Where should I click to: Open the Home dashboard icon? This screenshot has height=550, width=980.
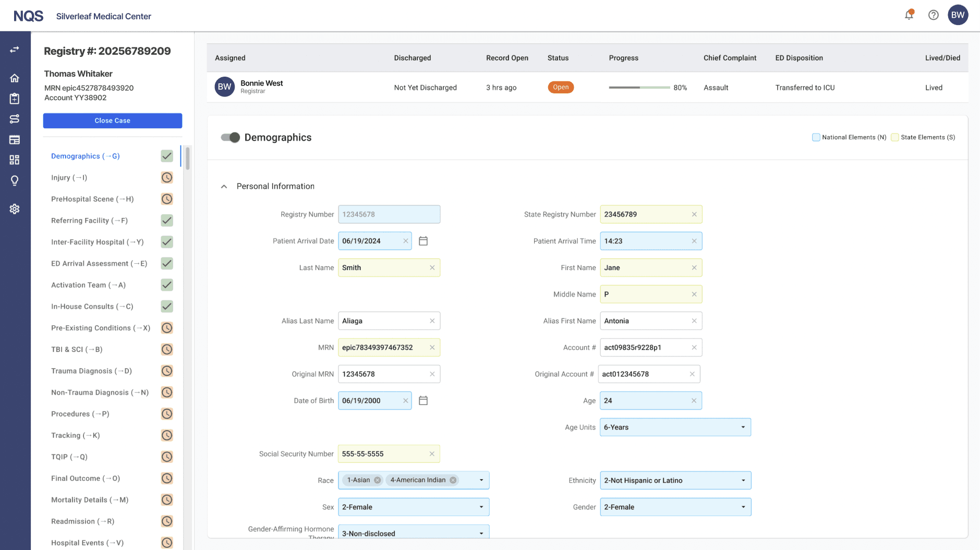click(15, 78)
